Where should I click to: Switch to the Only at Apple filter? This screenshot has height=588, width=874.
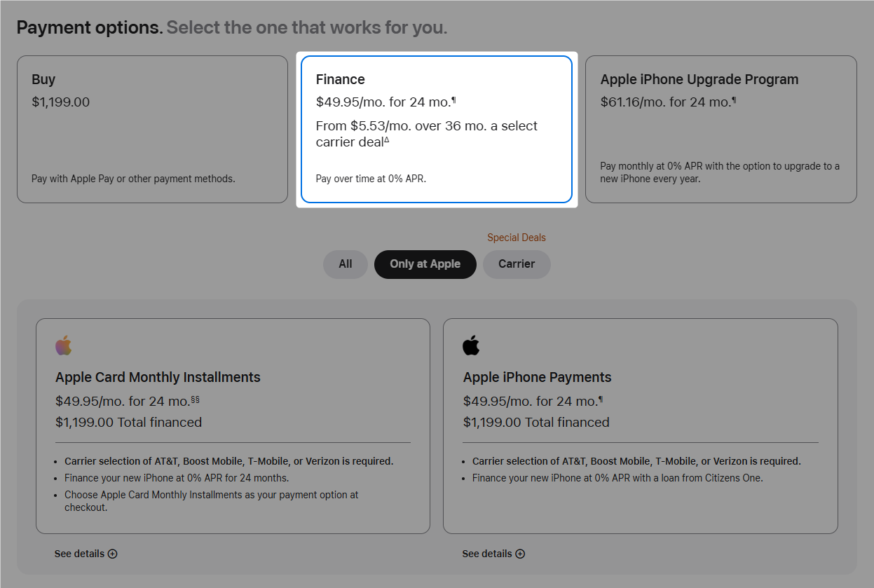425,264
